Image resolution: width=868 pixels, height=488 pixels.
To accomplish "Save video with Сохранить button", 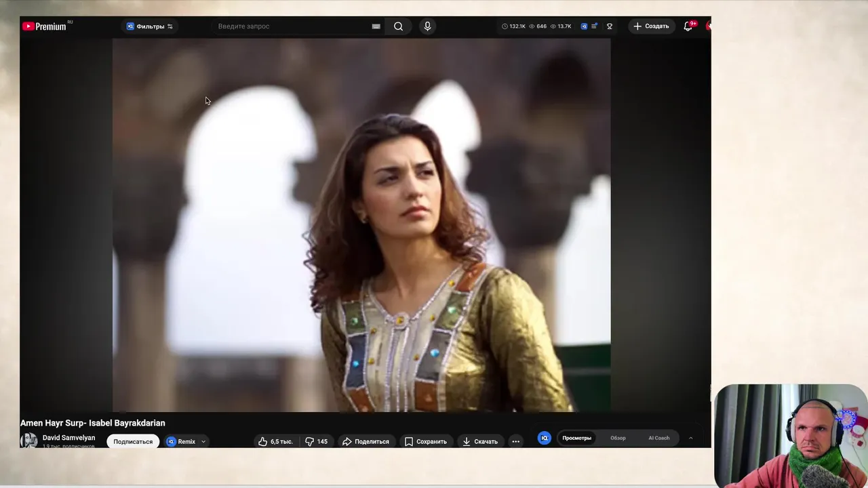I will click(x=425, y=441).
